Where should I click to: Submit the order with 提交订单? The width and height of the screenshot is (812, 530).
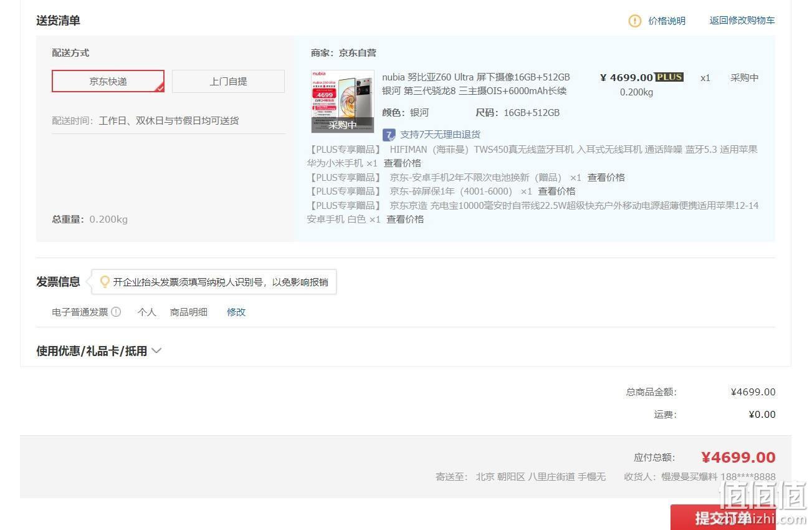point(723,518)
